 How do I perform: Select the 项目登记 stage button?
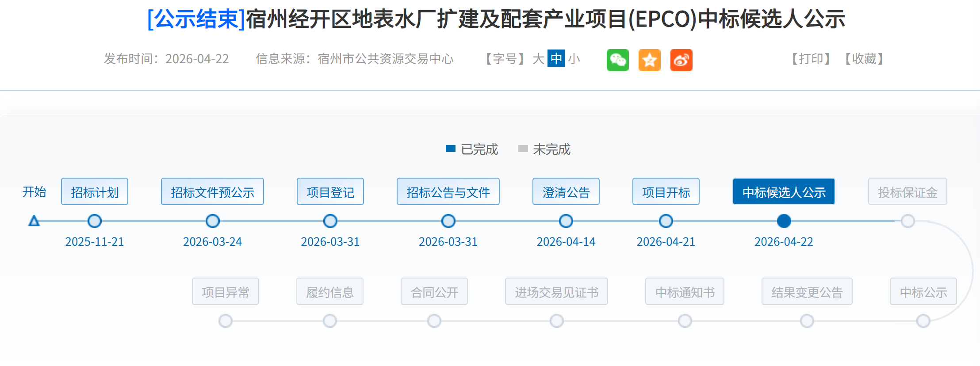click(330, 192)
